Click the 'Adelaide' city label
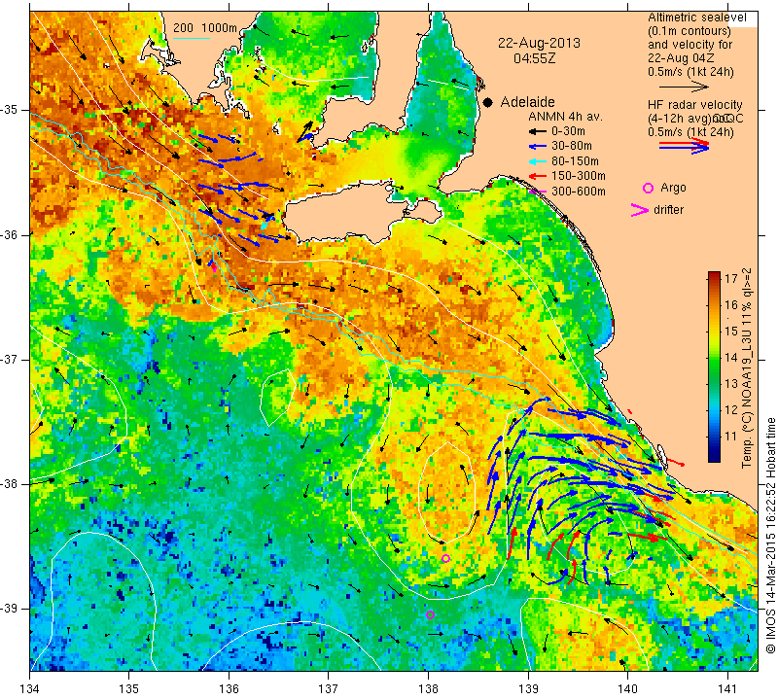The image size is (778, 700). [x=527, y=102]
